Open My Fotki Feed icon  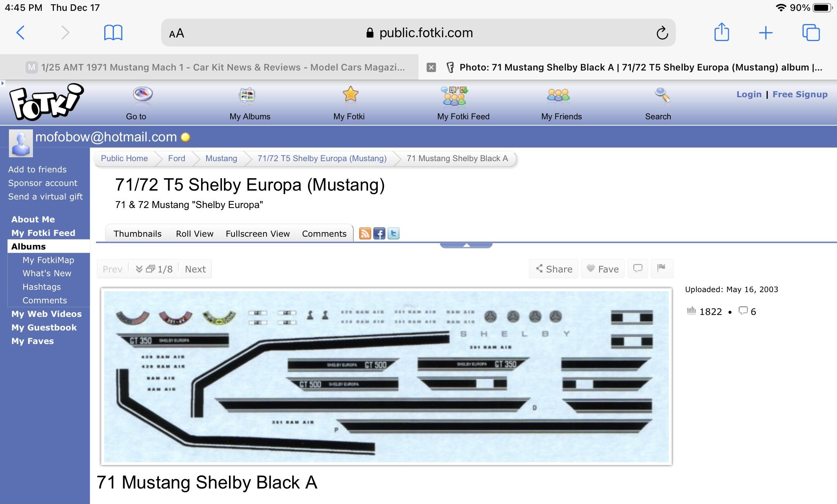[x=454, y=96]
